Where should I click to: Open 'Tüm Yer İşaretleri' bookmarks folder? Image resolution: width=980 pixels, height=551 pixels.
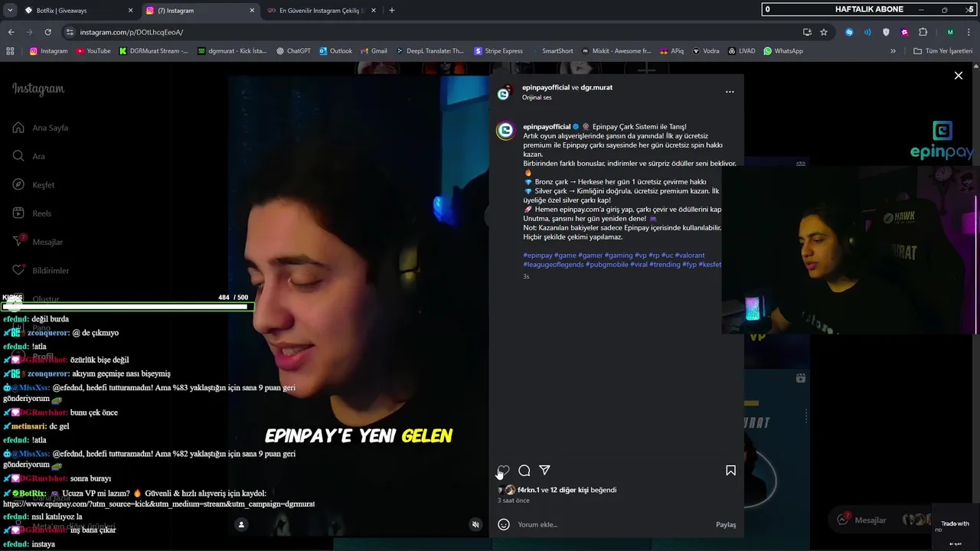(x=942, y=51)
